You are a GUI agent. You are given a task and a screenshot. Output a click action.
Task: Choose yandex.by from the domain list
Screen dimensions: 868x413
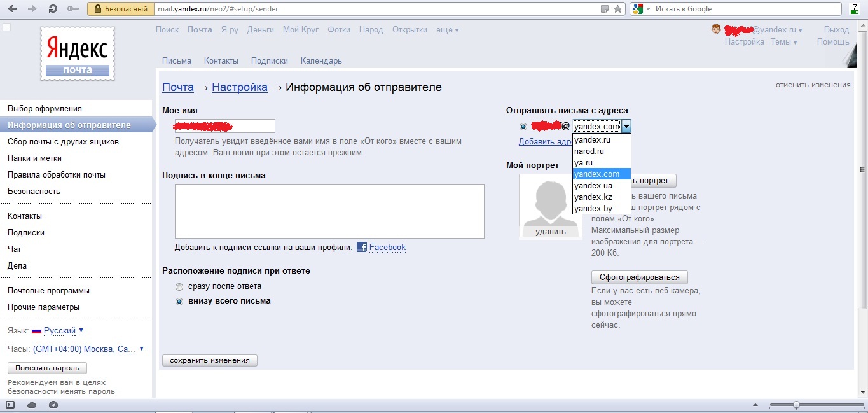(x=602, y=208)
